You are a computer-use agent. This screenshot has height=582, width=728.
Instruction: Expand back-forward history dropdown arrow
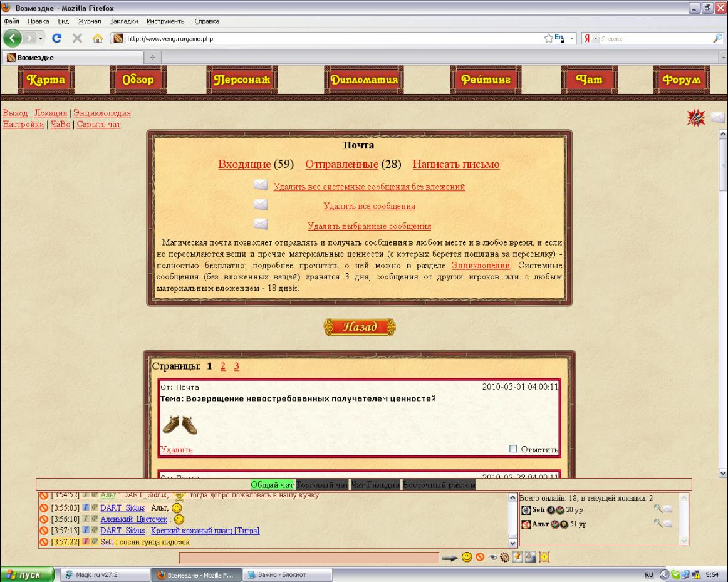point(41,38)
